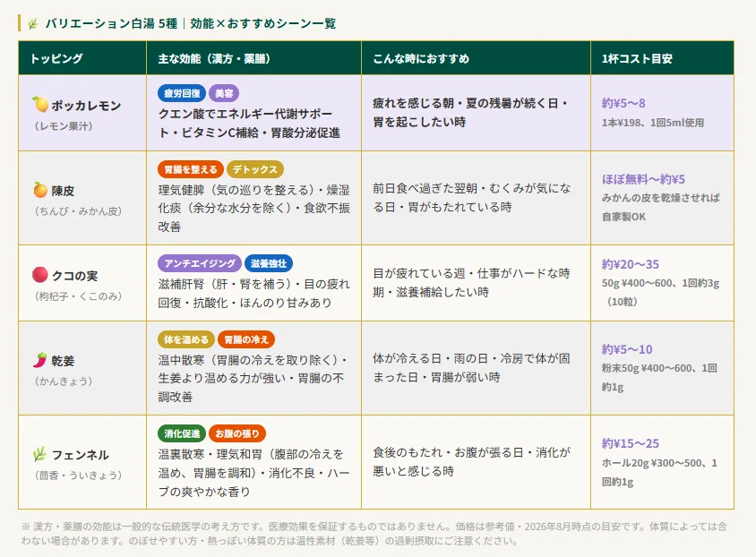Click the 主な効能（漢方・薬膳） column header
Screen dimensions: 756x557
tap(253, 58)
